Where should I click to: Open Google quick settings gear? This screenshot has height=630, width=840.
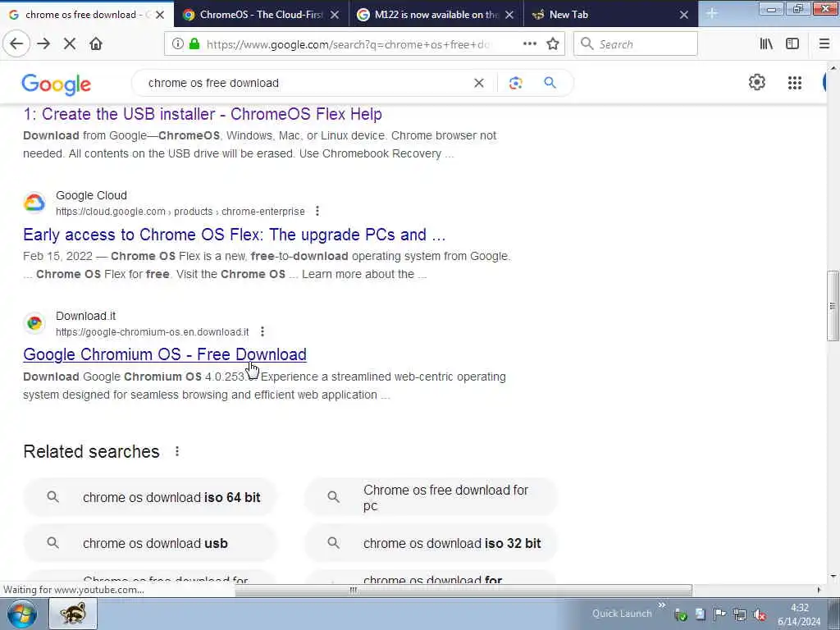click(x=756, y=83)
